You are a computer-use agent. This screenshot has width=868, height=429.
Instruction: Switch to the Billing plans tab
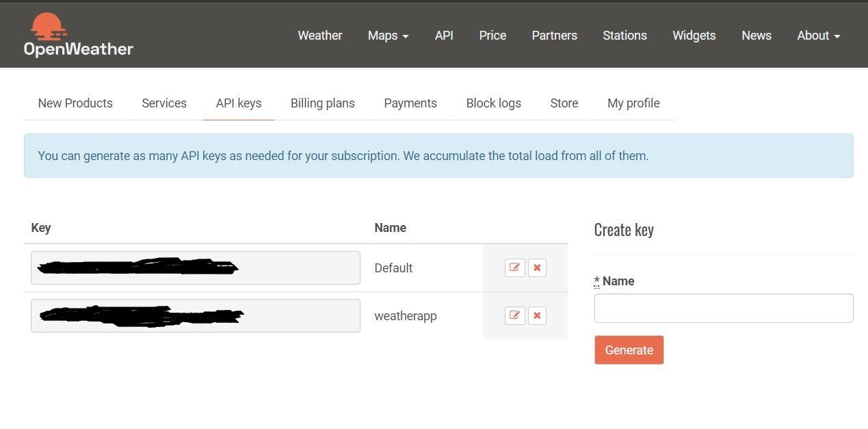click(322, 103)
